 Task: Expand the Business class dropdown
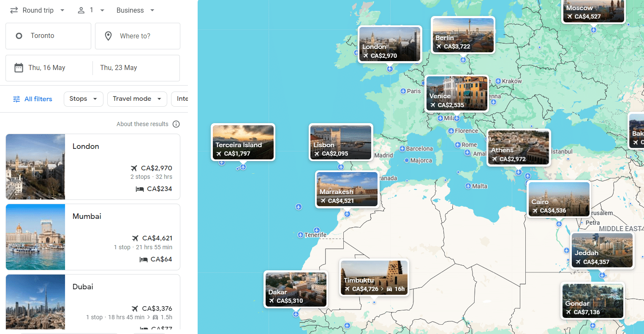(x=135, y=10)
